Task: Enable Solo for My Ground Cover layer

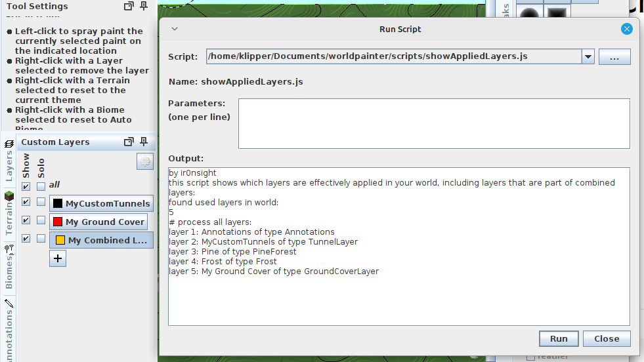Action: (41, 220)
